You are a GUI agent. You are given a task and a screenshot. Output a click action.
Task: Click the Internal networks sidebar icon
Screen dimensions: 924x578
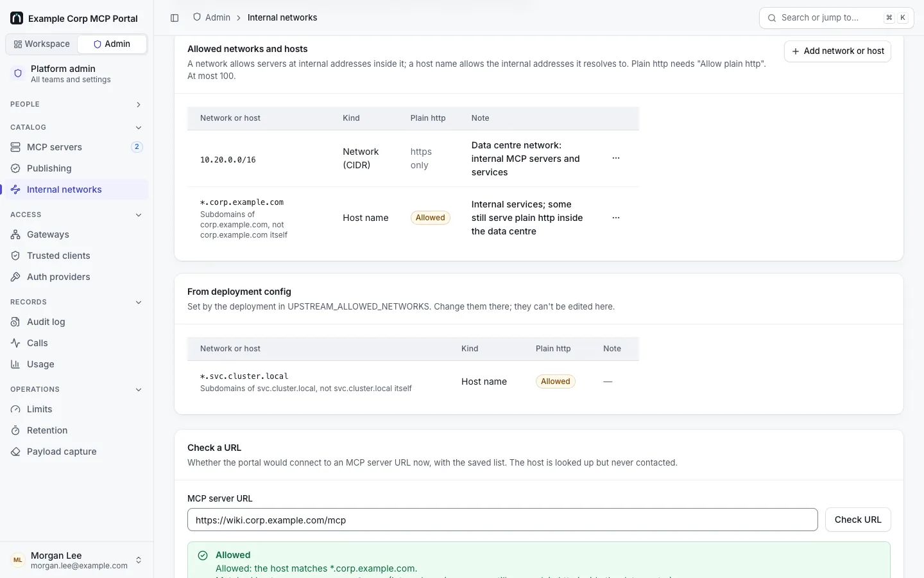click(x=15, y=189)
